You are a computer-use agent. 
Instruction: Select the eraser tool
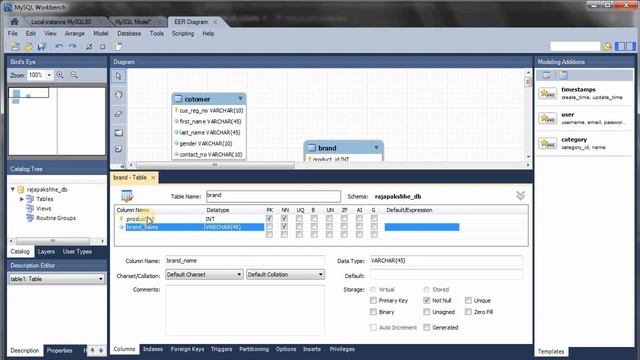click(118, 114)
